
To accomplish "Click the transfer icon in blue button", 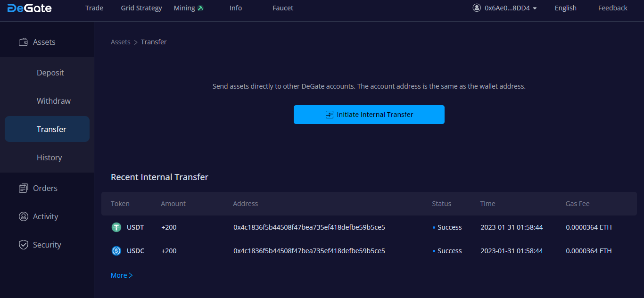I will coord(330,115).
